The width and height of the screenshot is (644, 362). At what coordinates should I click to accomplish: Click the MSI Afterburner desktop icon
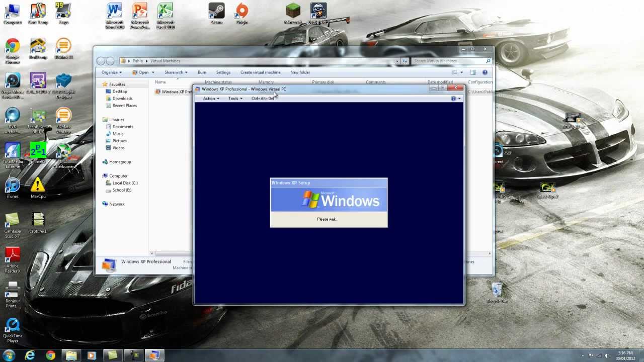(x=63, y=156)
